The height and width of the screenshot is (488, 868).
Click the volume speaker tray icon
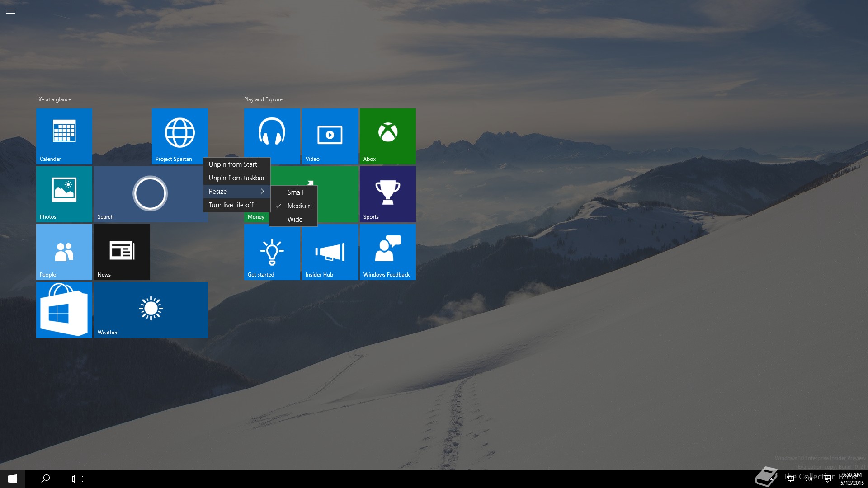pyautogui.click(x=808, y=479)
